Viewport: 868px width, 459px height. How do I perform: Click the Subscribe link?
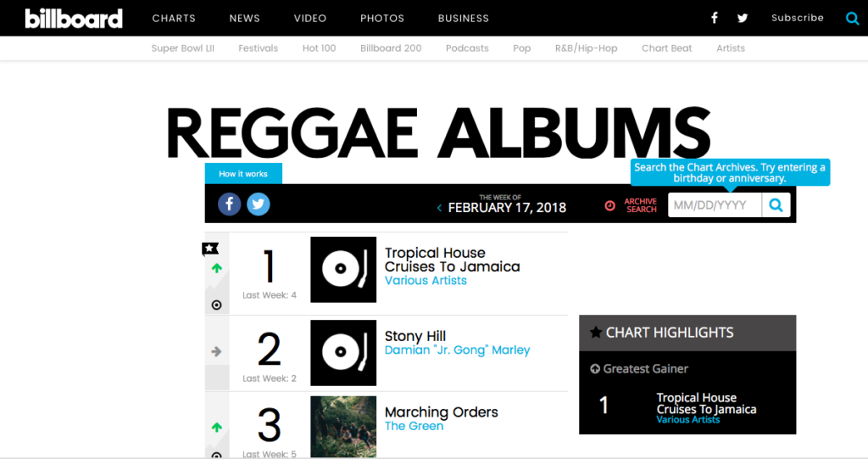coord(797,18)
